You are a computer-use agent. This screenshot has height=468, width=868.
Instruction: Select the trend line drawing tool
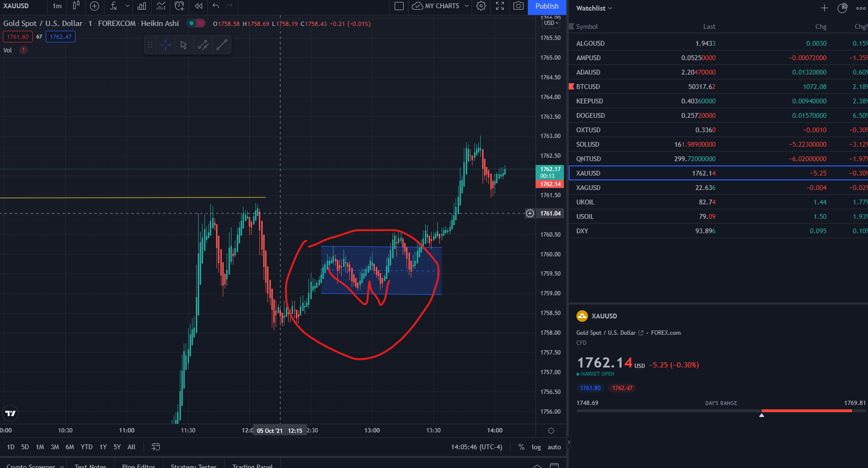pyautogui.click(x=222, y=45)
